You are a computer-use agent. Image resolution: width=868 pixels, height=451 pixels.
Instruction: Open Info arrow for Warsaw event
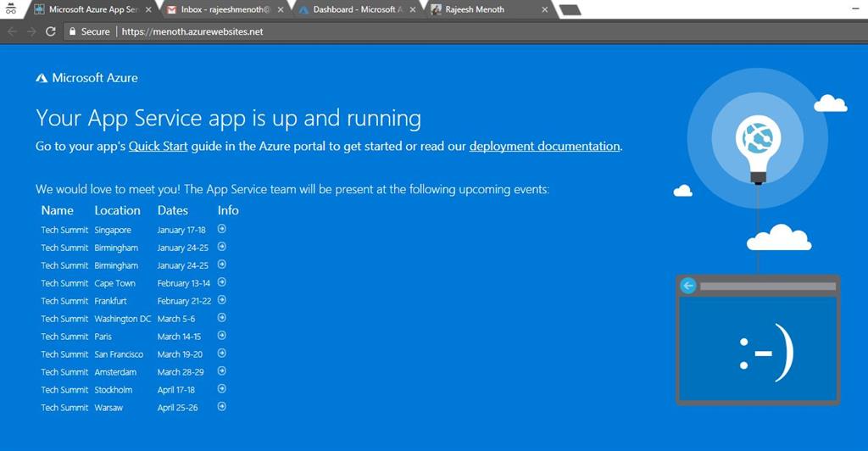click(x=222, y=406)
